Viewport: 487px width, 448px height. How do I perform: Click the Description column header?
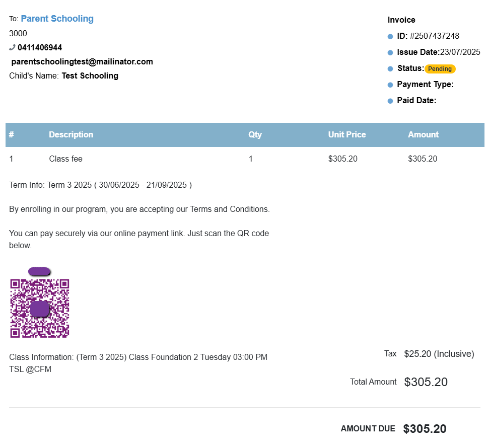pyautogui.click(x=71, y=135)
